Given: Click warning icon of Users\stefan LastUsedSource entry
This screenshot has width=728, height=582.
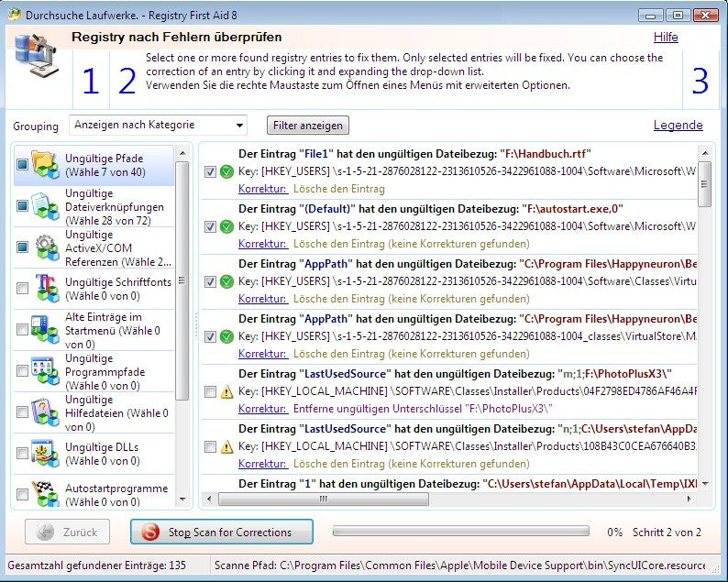Looking at the screenshot, I should click(226, 446).
